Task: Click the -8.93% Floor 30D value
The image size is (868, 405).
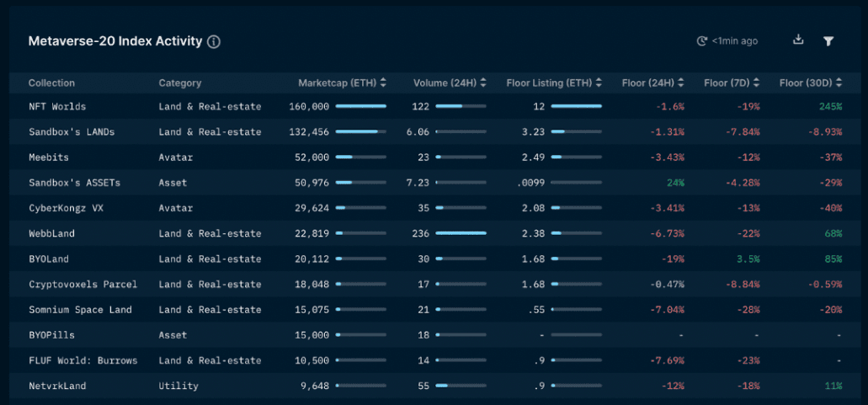Action: click(825, 131)
